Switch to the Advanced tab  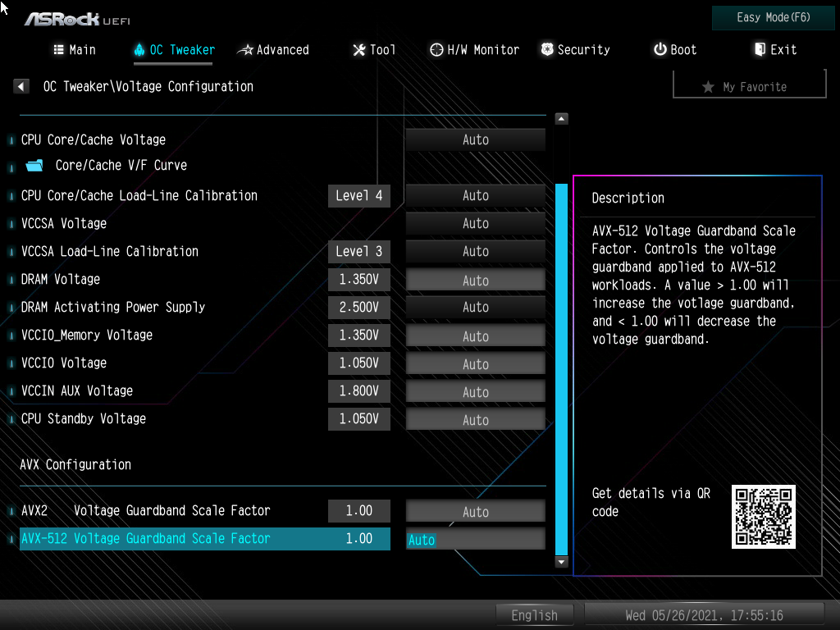(x=273, y=49)
